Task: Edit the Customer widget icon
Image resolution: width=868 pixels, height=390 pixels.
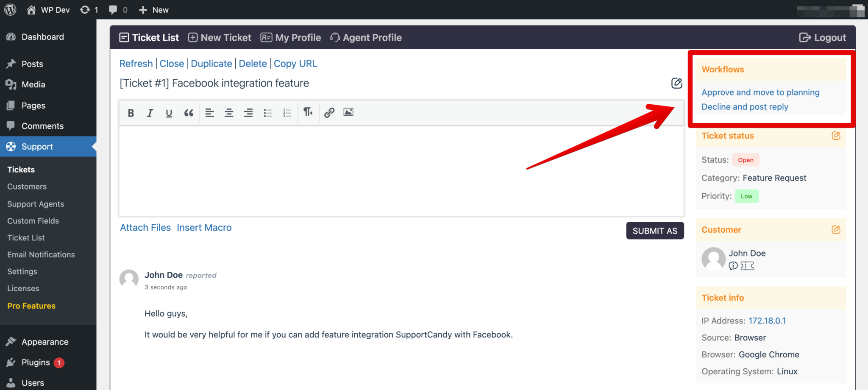Action: pyautogui.click(x=836, y=230)
